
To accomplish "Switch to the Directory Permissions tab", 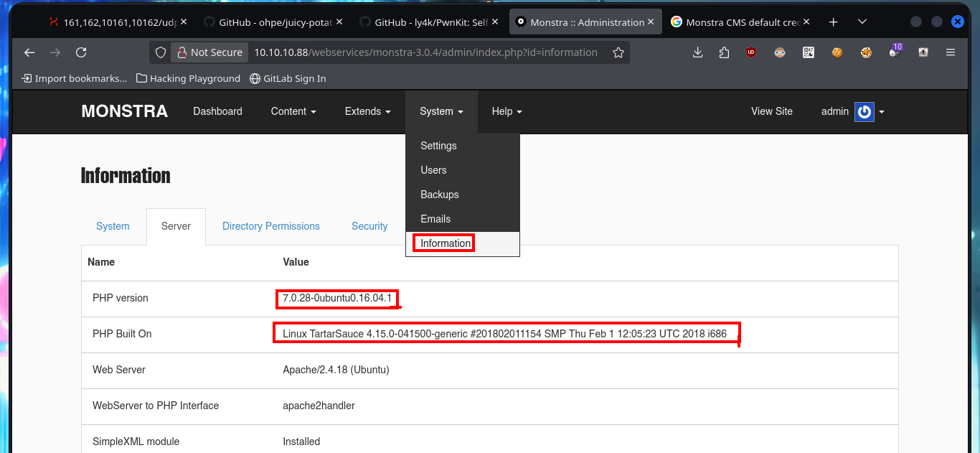I will pos(271,226).
